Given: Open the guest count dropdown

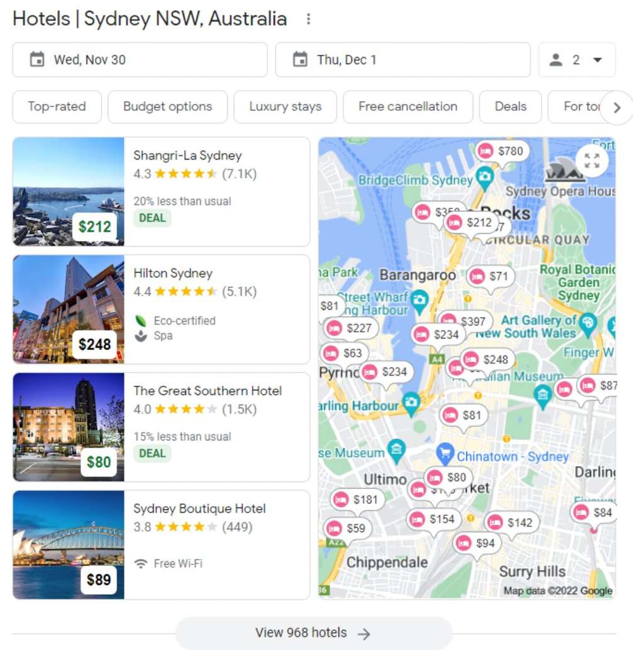Looking at the screenshot, I should [x=577, y=60].
